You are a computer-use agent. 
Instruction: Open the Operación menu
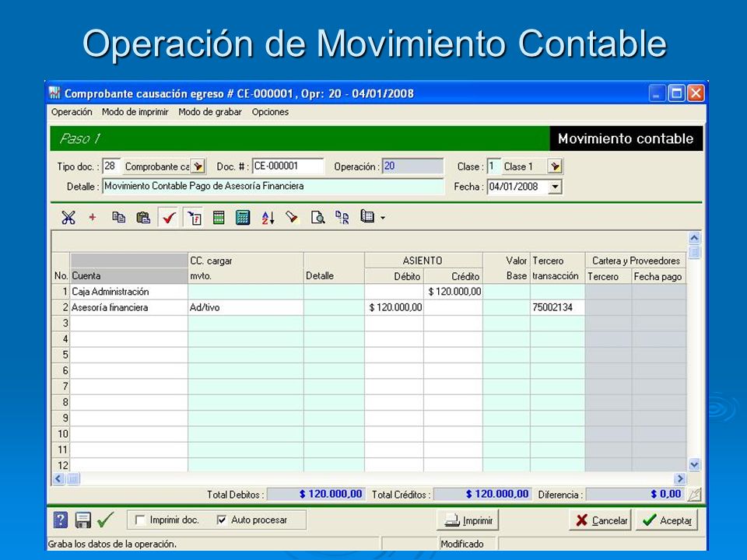72,112
